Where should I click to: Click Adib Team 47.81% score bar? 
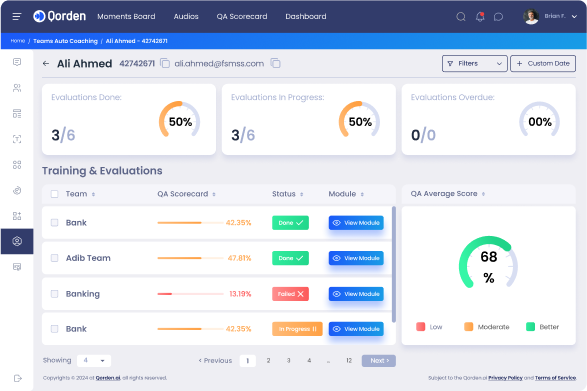tap(191, 258)
